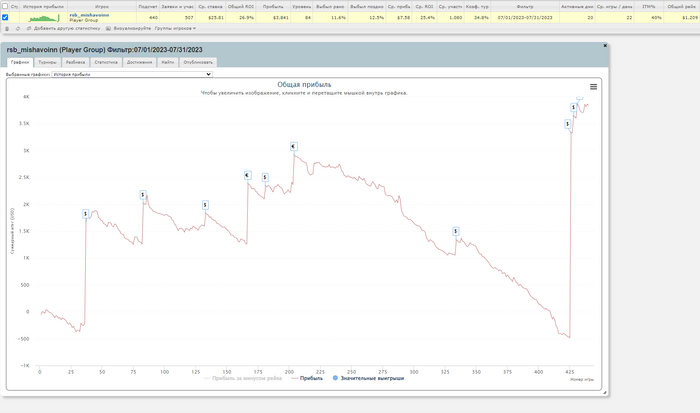Click the 'Общая прибыль' chart title
Screen dimensions: 700x413
click(x=304, y=84)
